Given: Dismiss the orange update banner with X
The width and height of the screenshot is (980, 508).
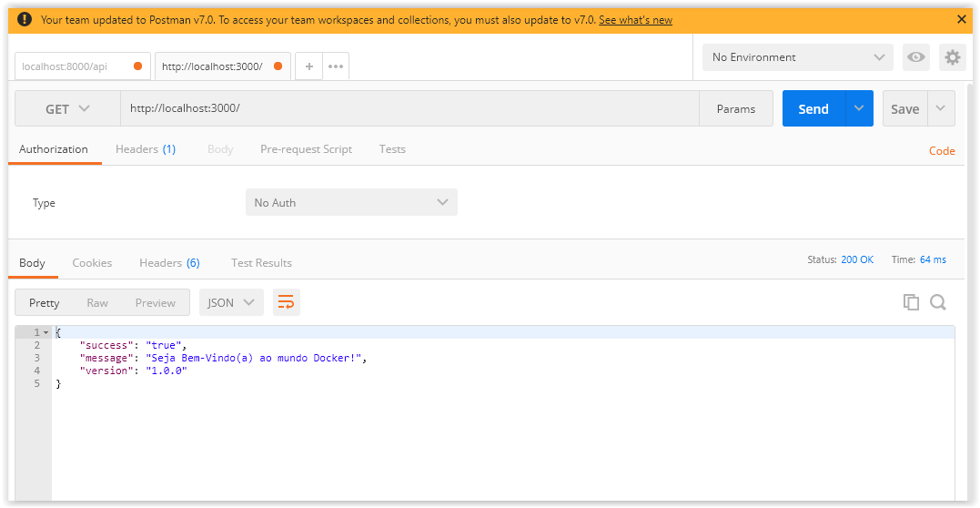Looking at the screenshot, I should 961,19.
